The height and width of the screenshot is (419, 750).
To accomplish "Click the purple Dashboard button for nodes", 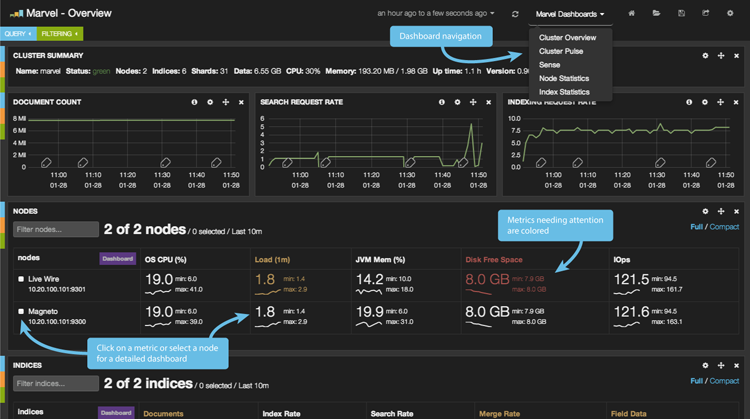I will pyautogui.click(x=117, y=258).
